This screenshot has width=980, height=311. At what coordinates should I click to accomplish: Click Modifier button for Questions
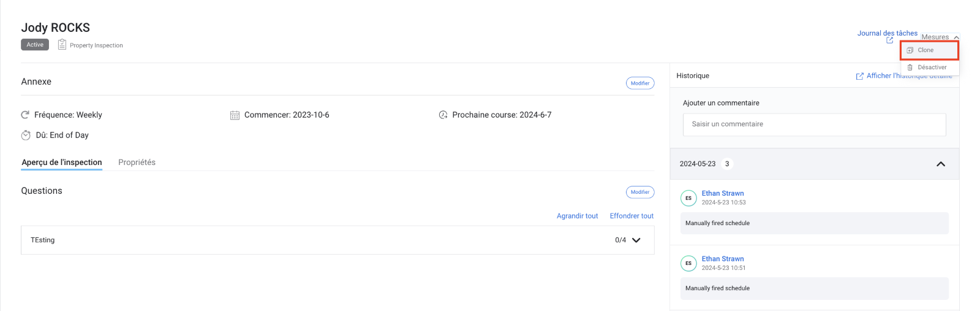tap(640, 192)
